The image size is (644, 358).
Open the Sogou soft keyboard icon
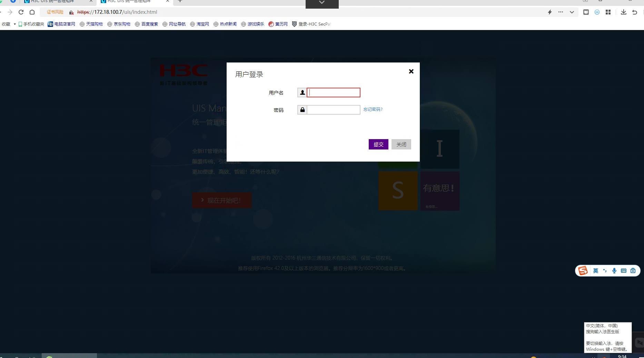point(624,271)
